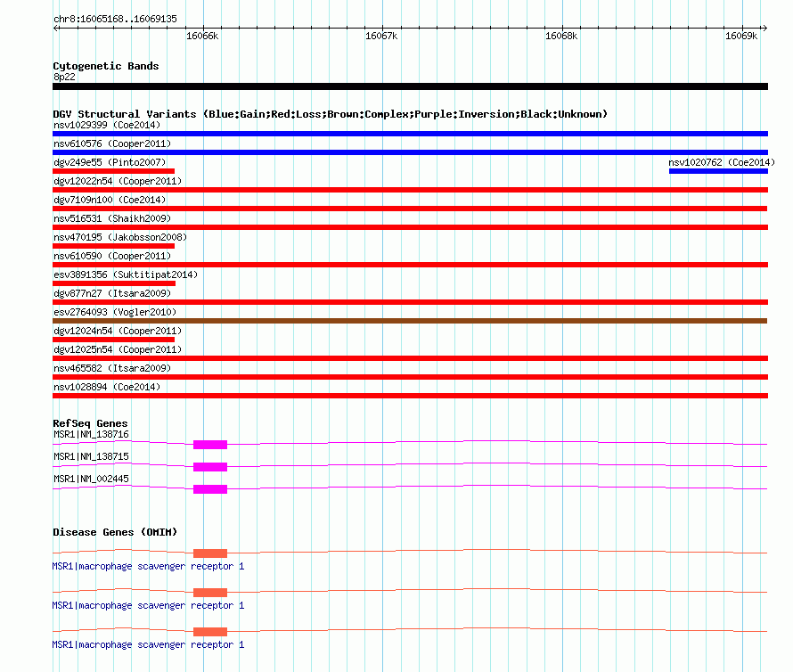
Task: Select the red dgv7109n100 (Coe2014) loss bar
Action: coord(410,209)
